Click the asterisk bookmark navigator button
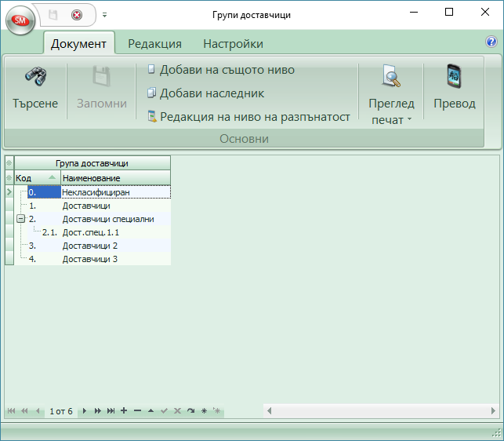Screen dimensions: 504x441 coord(204,411)
